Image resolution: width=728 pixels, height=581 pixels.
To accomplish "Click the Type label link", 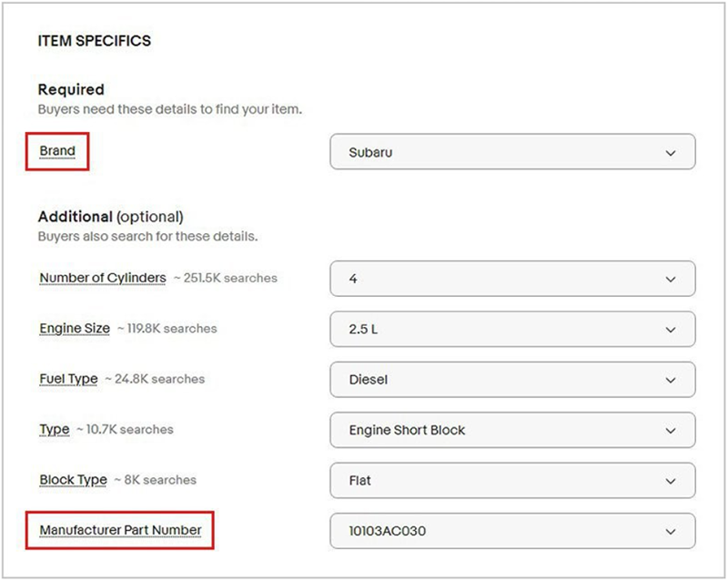I will tap(55, 430).
